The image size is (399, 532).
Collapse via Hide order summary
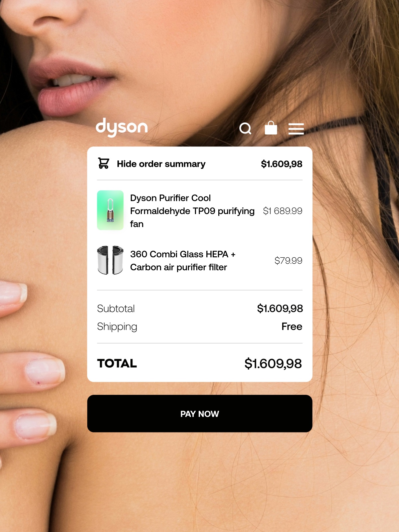point(161,164)
